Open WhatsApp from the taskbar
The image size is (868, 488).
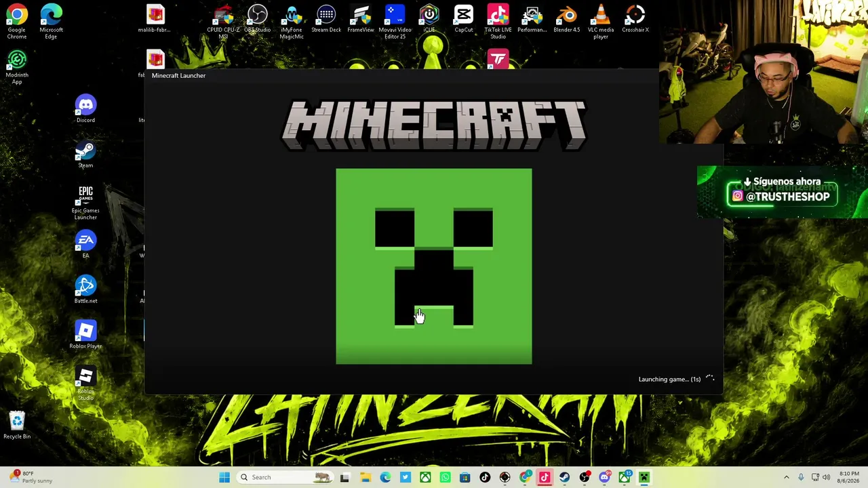click(x=445, y=477)
